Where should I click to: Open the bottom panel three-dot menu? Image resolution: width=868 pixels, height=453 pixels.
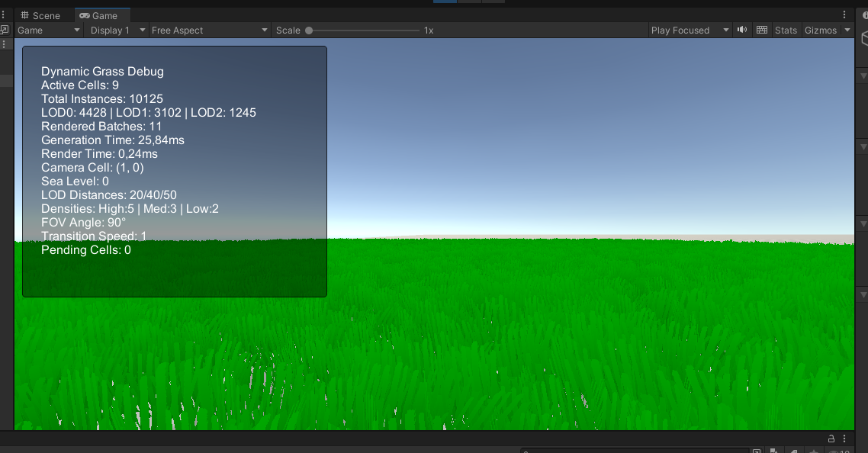click(x=844, y=439)
